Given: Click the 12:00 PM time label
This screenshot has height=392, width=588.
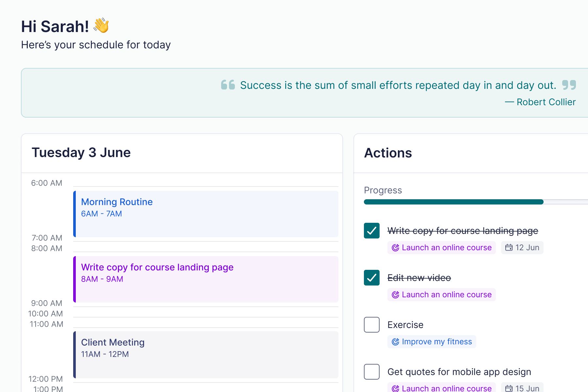Looking at the screenshot, I should coord(45,379).
